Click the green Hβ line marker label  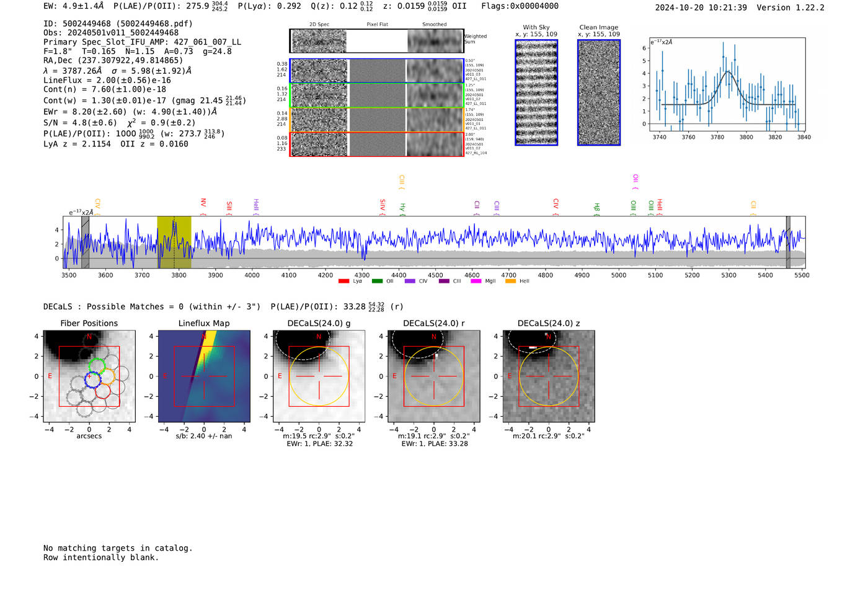(596, 208)
